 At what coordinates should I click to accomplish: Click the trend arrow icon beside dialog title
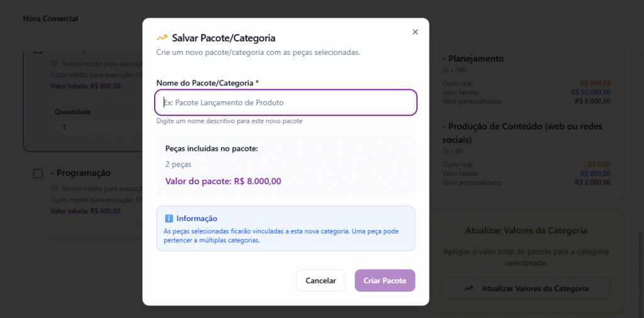click(162, 38)
